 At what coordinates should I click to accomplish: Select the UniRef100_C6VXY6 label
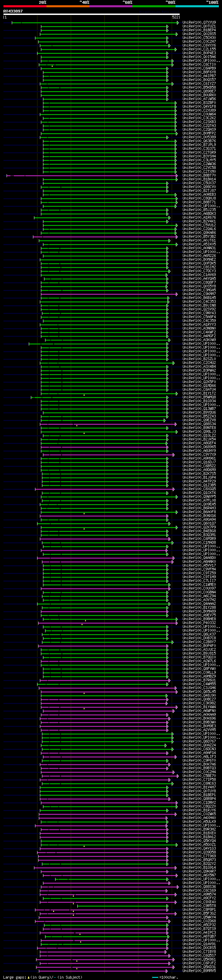coord(199,45)
